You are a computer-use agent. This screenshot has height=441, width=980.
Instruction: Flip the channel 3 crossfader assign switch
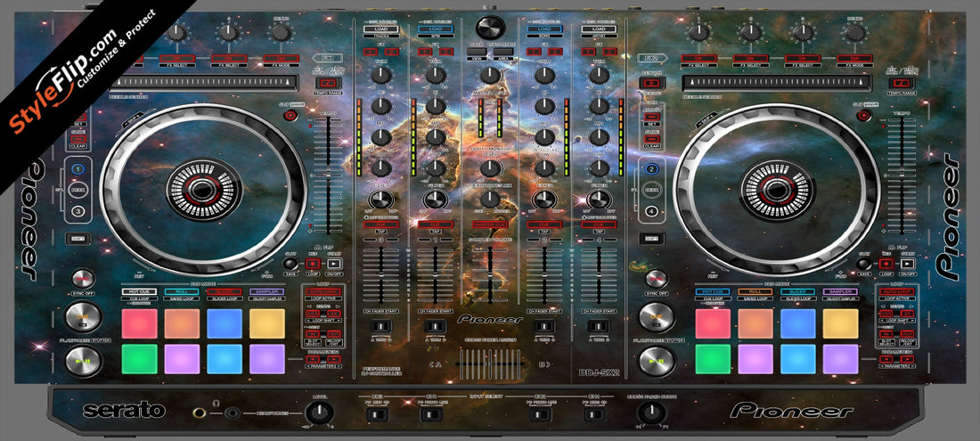click(x=380, y=326)
